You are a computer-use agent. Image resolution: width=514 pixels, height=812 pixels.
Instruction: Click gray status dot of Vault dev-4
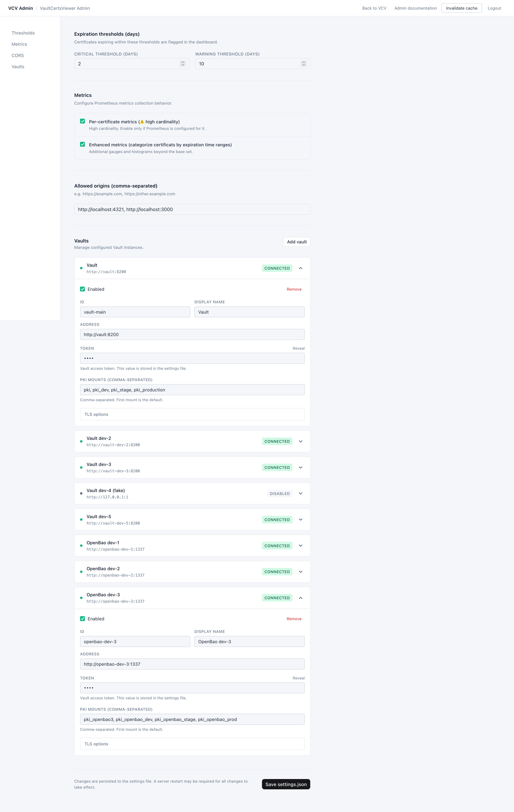[81, 493]
